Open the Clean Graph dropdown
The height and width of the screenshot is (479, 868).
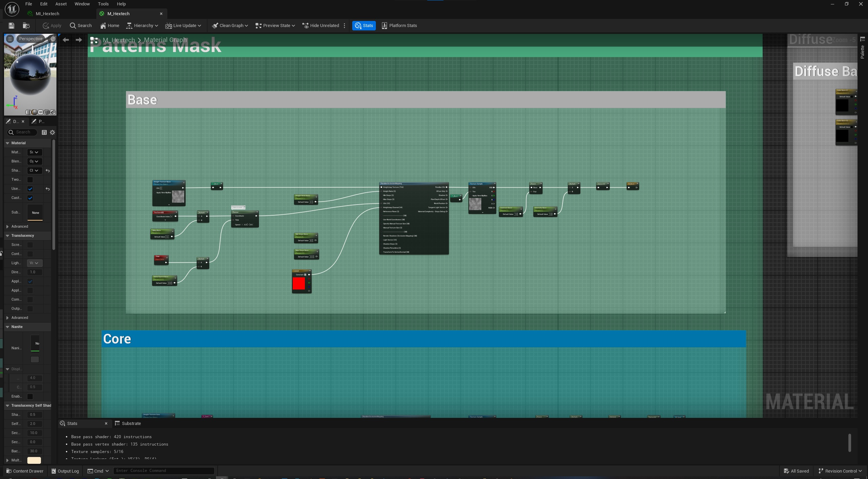(230, 26)
